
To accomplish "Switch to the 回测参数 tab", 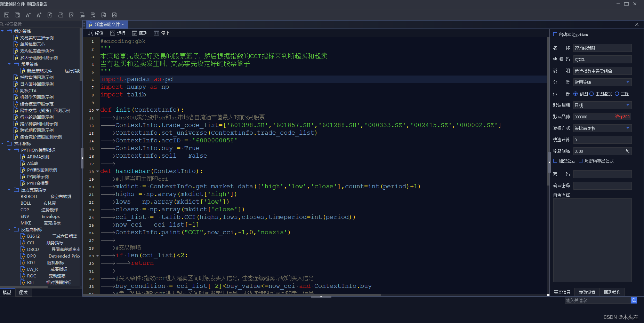I will tap(612, 292).
